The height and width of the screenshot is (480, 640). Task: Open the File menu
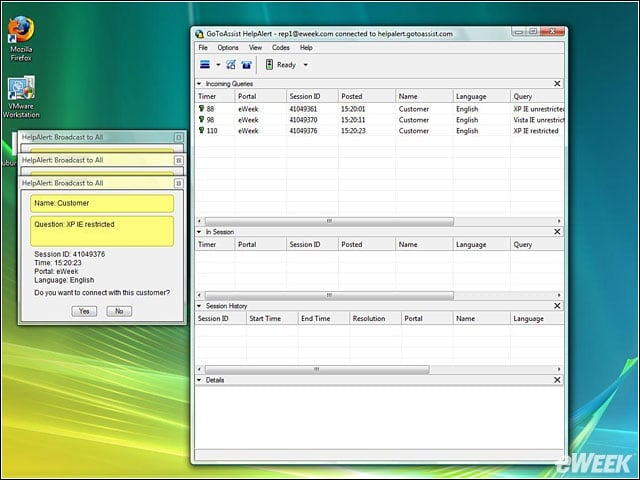point(203,48)
